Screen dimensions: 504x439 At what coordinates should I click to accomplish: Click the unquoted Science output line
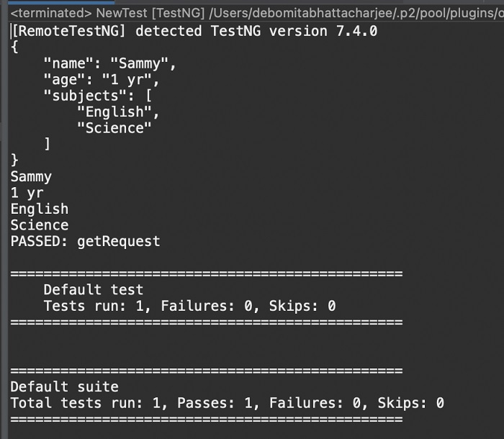tap(40, 225)
